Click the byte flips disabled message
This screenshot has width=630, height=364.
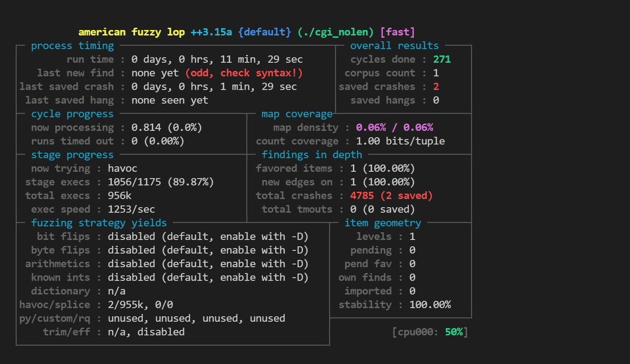(208, 250)
